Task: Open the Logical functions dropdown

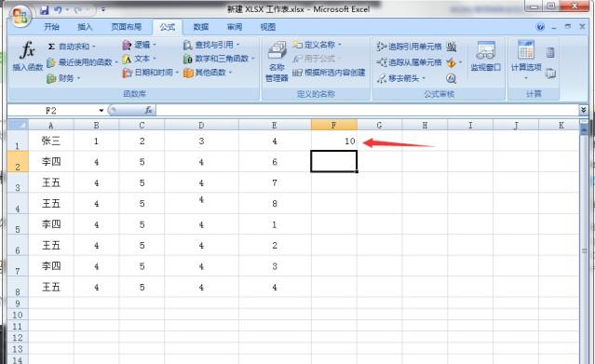Action: [x=139, y=45]
